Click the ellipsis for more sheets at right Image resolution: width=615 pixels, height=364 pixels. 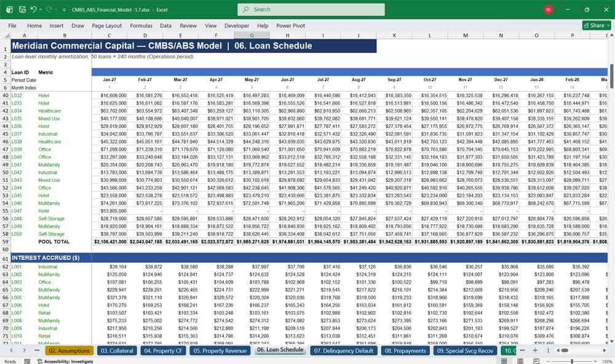click(x=522, y=350)
